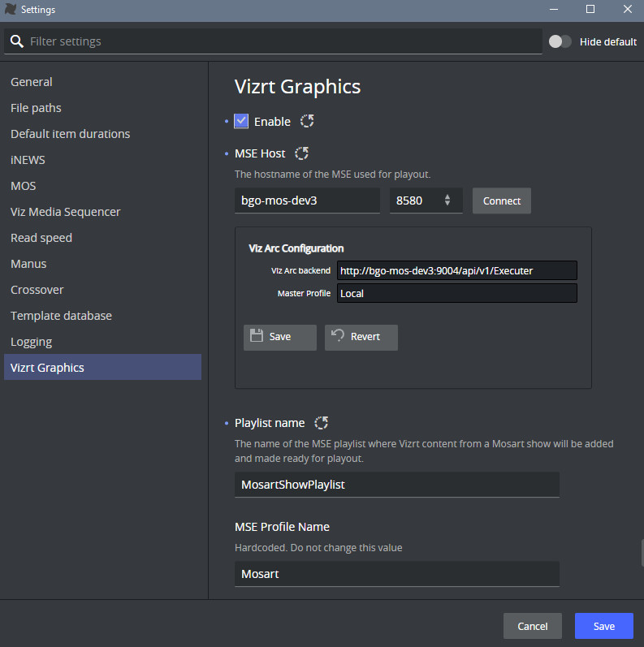
Task: Click reset icon beside MSE Host
Action: 301,153
